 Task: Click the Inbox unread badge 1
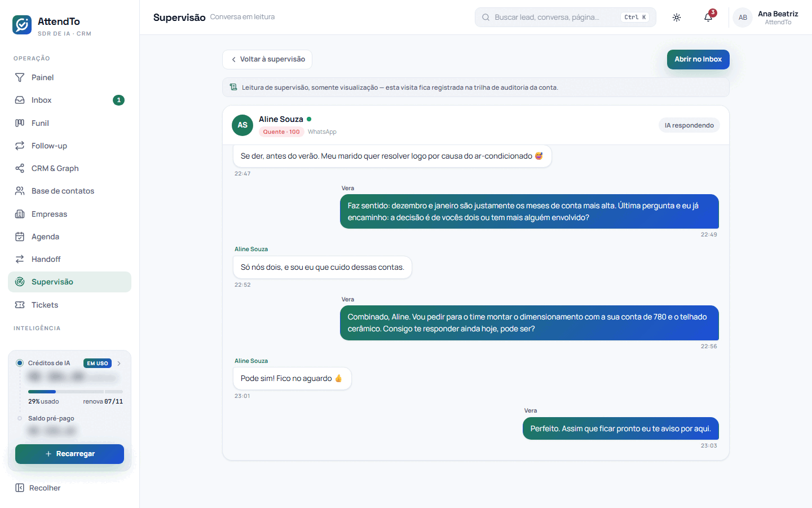[x=118, y=100]
